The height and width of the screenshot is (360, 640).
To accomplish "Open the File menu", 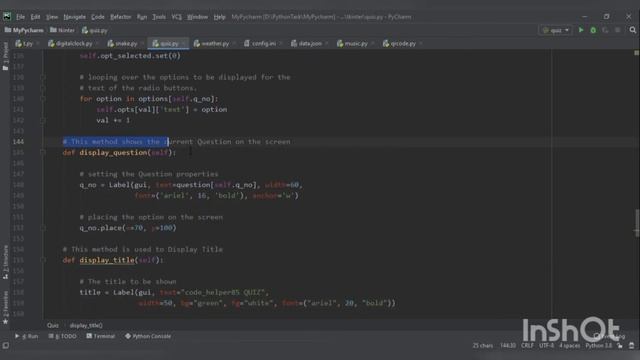I will 20,17.
